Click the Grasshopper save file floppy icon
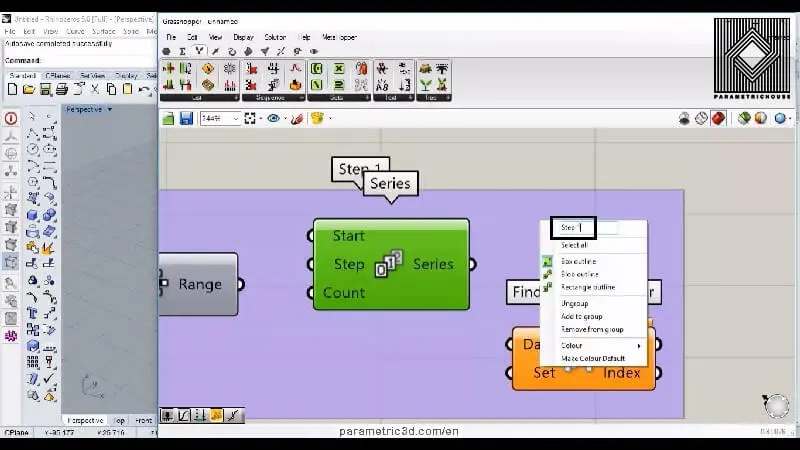This screenshot has width=800, height=450. (x=186, y=118)
